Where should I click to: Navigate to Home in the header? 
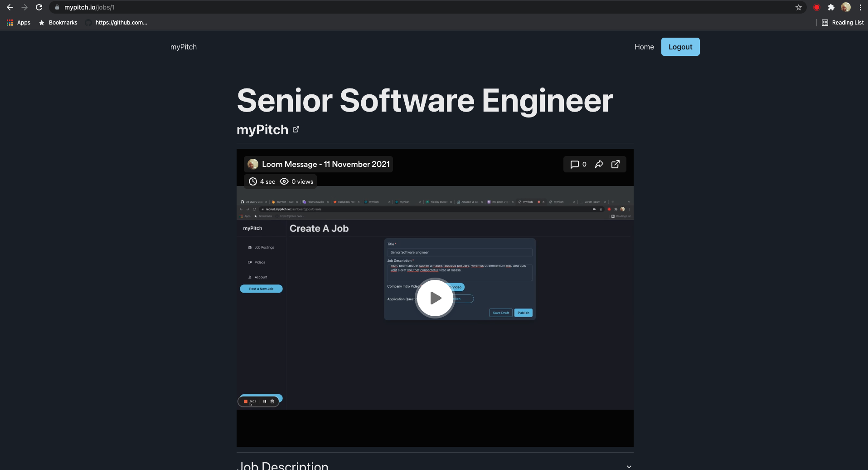click(x=644, y=47)
